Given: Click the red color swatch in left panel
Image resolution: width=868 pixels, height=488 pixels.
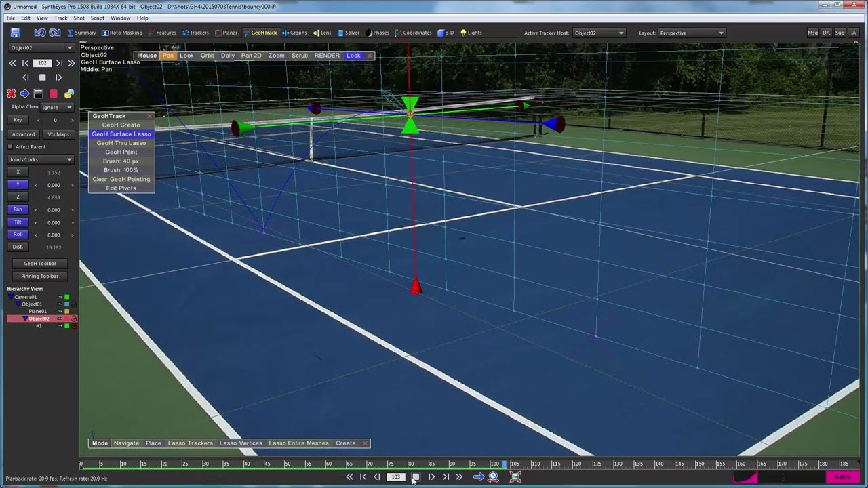Looking at the screenshot, I should click(x=53, y=94).
